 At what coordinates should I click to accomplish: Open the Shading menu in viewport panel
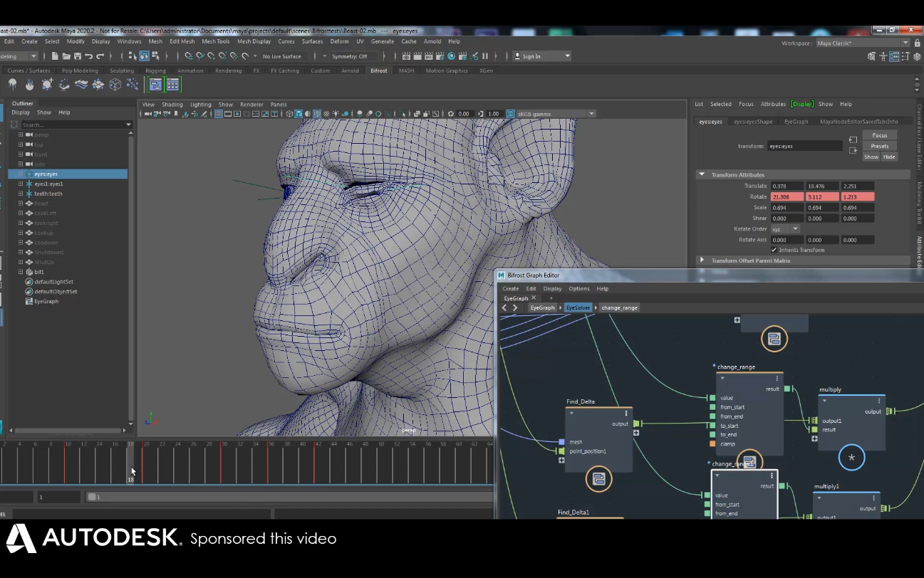pos(172,105)
